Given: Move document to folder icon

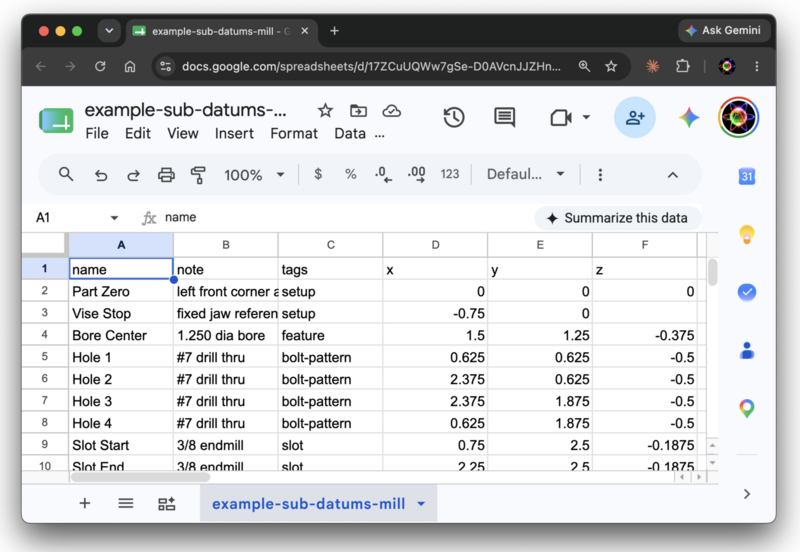Looking at the screenshot, I should tap(358, 110).
